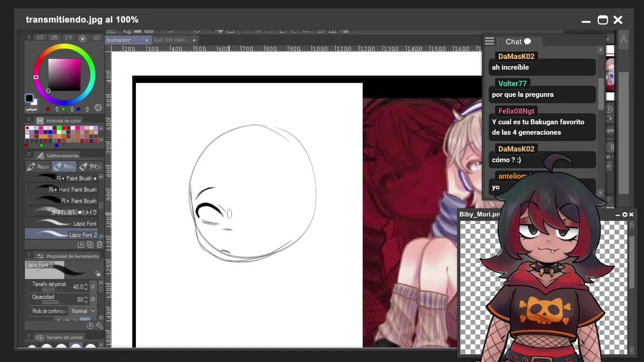The image size is (644, 362).
Task: Click username DaMasK02 above 'ah increíble'
Action: click(x=516, y=57)
